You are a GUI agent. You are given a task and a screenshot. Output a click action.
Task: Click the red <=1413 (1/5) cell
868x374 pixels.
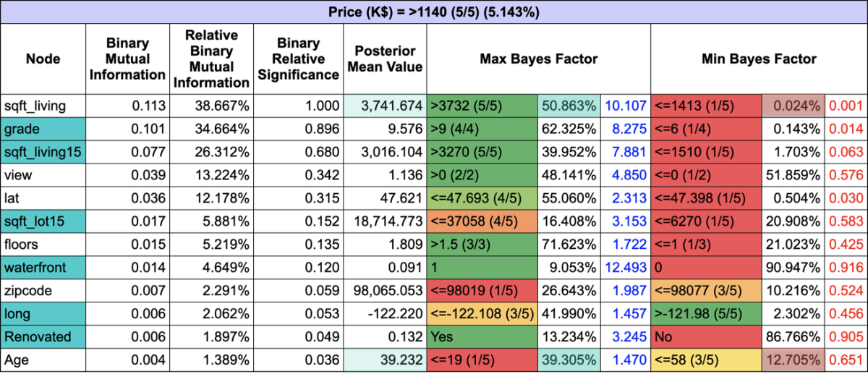(x=705, y=106)
